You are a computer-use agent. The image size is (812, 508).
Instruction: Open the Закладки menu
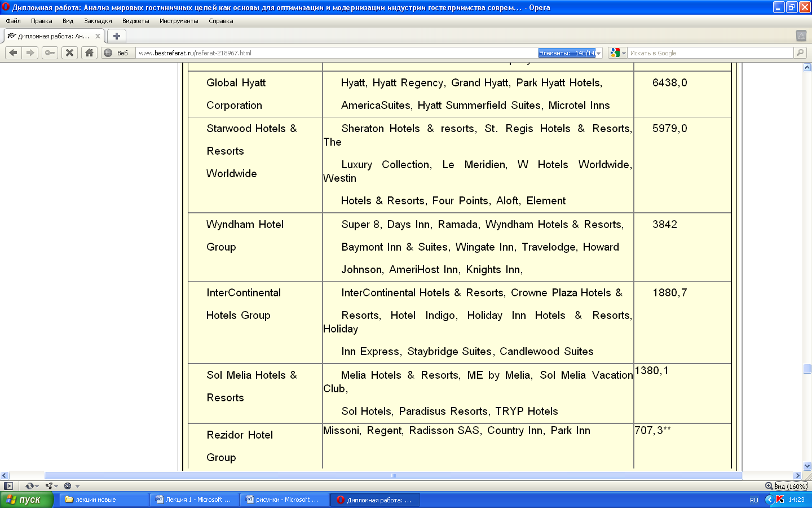click(98, 21)
